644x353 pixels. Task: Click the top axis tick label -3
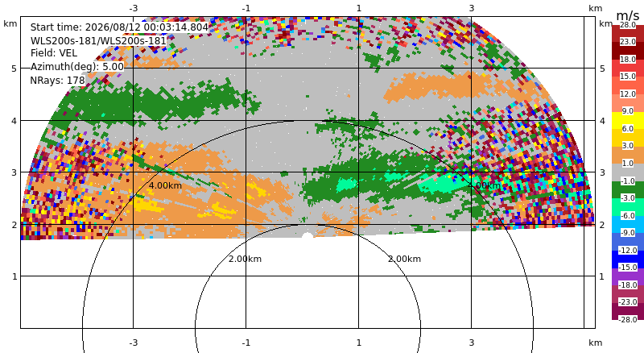[133, 8]
